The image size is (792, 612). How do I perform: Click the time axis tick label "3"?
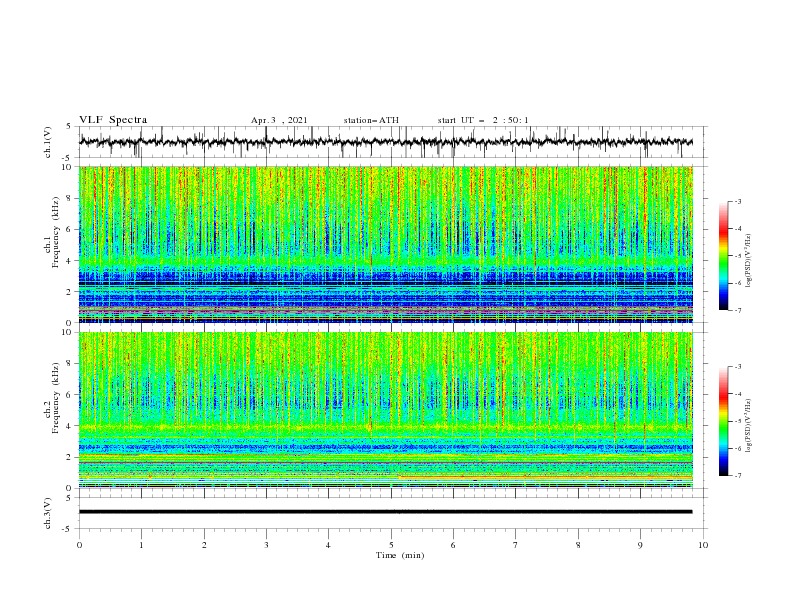click(266, 545)
